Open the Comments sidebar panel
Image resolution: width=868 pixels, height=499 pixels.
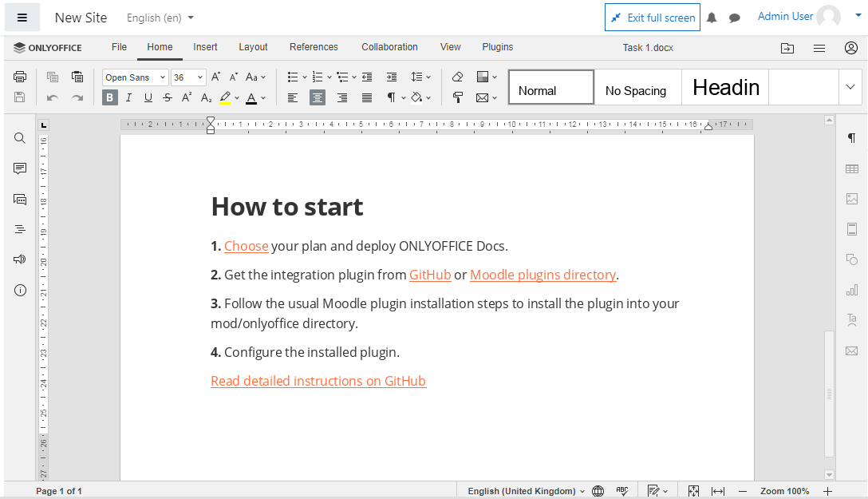point(20,168)
